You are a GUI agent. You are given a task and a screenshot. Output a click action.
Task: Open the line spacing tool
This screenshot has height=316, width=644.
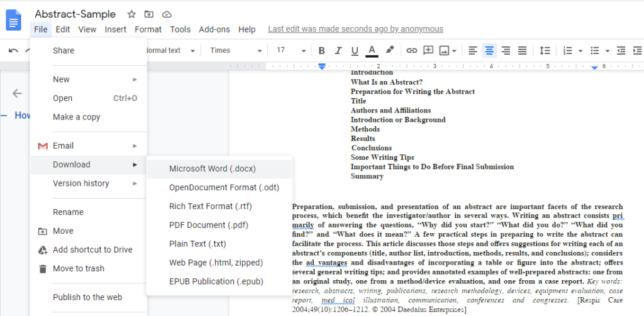point(545,50)
